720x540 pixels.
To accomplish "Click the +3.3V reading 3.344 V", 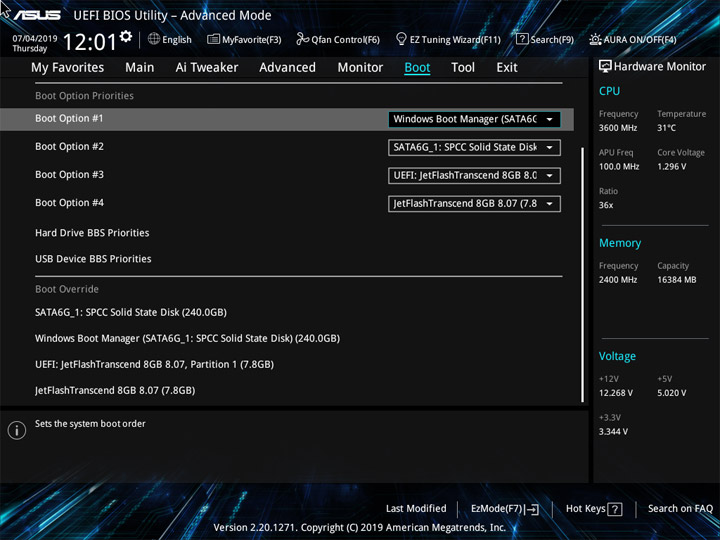I will pos(613,432).
